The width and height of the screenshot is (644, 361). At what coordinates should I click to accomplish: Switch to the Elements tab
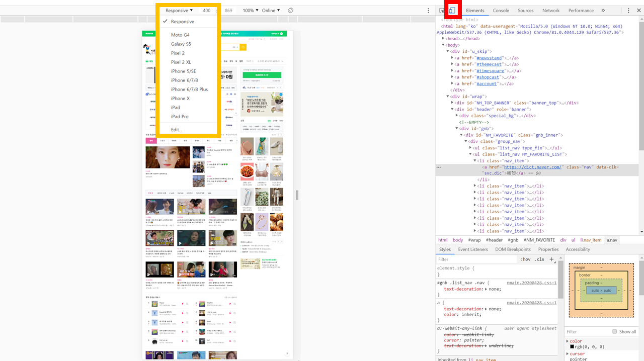click(x=475, y=11)
